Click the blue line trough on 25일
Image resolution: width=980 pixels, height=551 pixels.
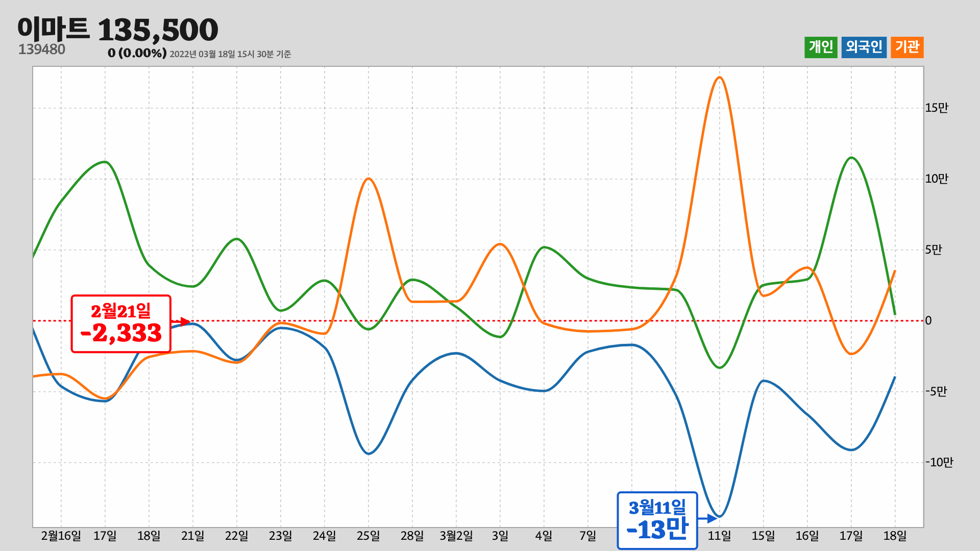click(369, 454)
